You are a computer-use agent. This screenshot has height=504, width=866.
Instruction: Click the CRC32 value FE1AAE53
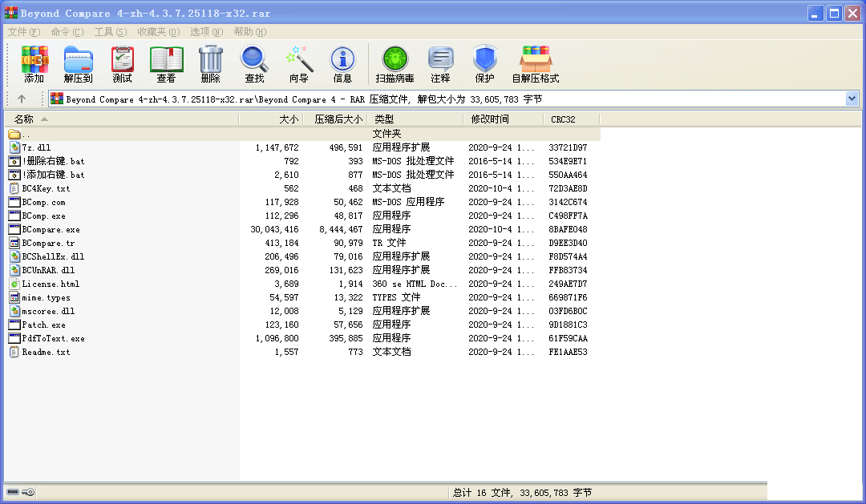[x=568, y=352]
